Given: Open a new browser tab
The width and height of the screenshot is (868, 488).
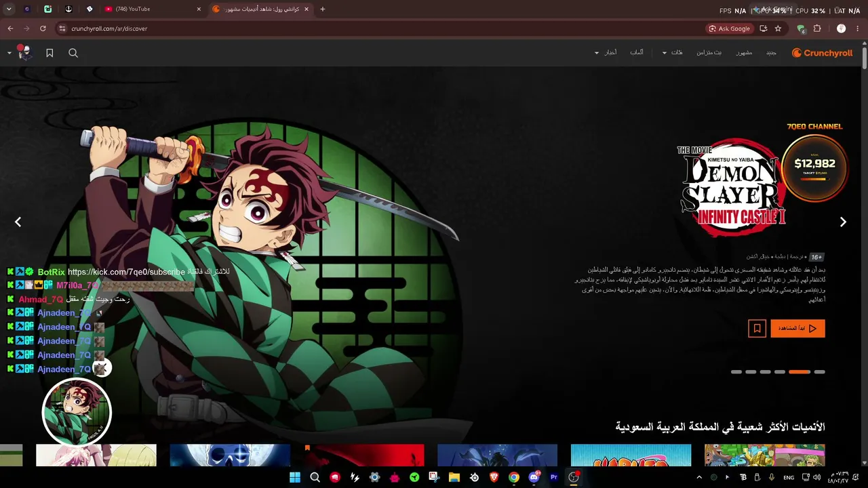Looking at the screenshot, I should 323,9.
